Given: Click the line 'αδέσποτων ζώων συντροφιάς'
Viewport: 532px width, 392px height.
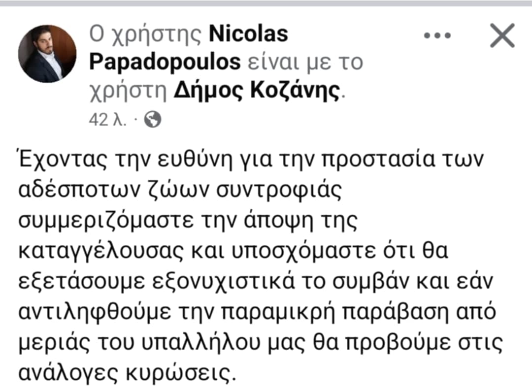Looking at the screenshot, I should pyautogui.click(x=180, y=190).
